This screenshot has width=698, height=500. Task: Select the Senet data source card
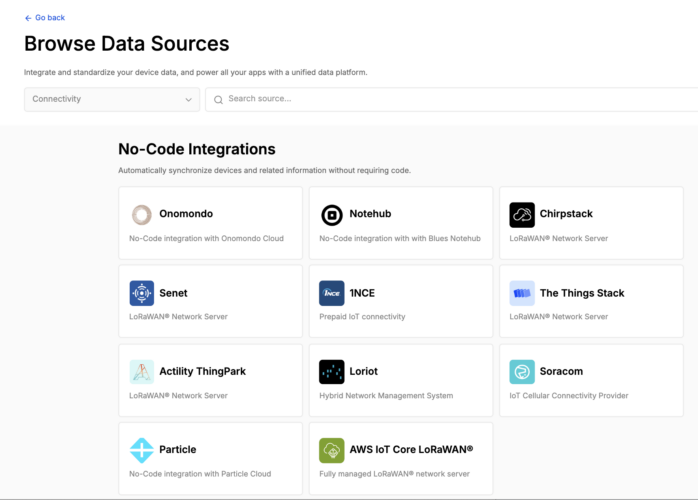coord(211,301)
